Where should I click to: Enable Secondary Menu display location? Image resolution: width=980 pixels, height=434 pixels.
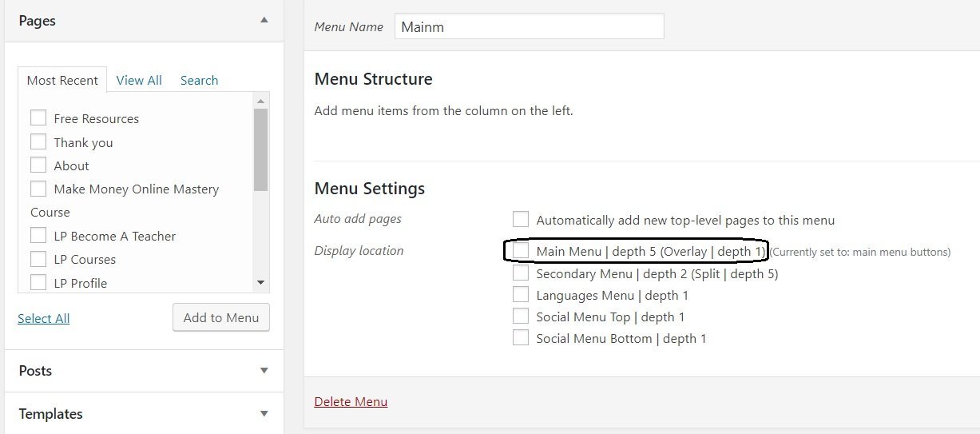[x=521, y=273]
